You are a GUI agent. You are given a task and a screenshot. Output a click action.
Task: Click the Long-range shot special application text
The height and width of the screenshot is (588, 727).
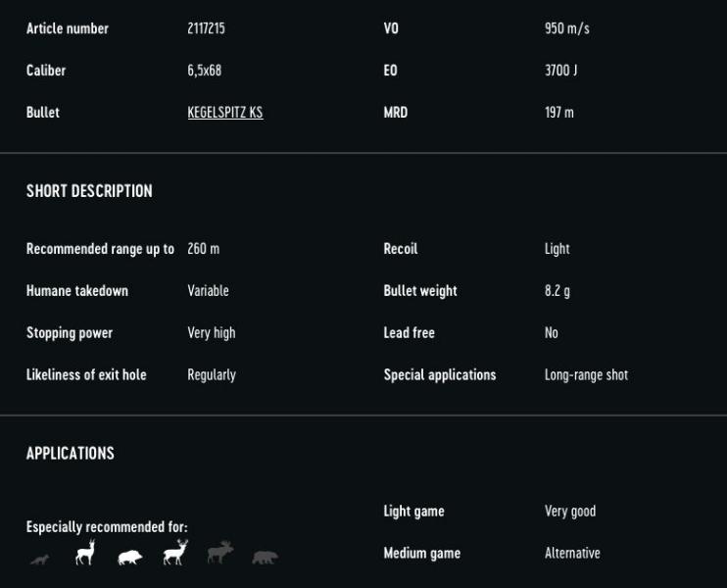[x=587, y=374]
